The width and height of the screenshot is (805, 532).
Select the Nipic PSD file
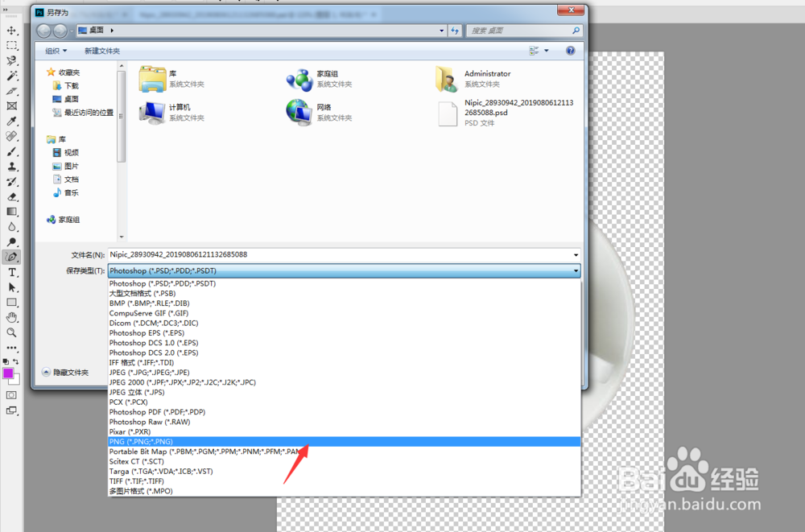[x=506, y=113]
